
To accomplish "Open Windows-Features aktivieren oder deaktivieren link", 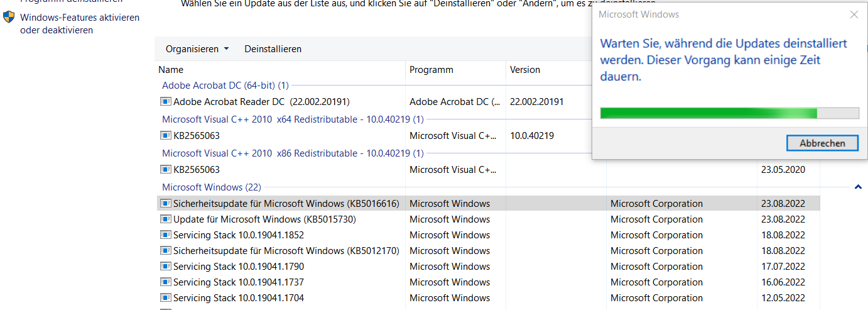I will pyautogui.click(x=80, y=24).
